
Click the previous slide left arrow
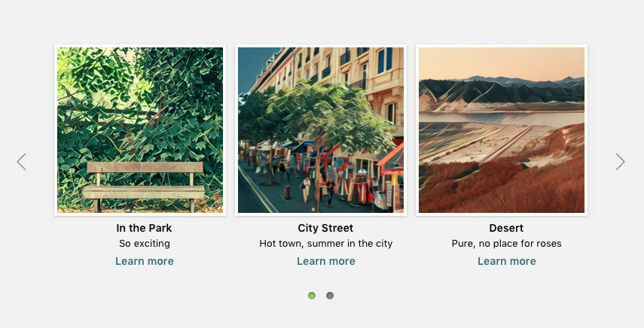(x=22, y=162)
